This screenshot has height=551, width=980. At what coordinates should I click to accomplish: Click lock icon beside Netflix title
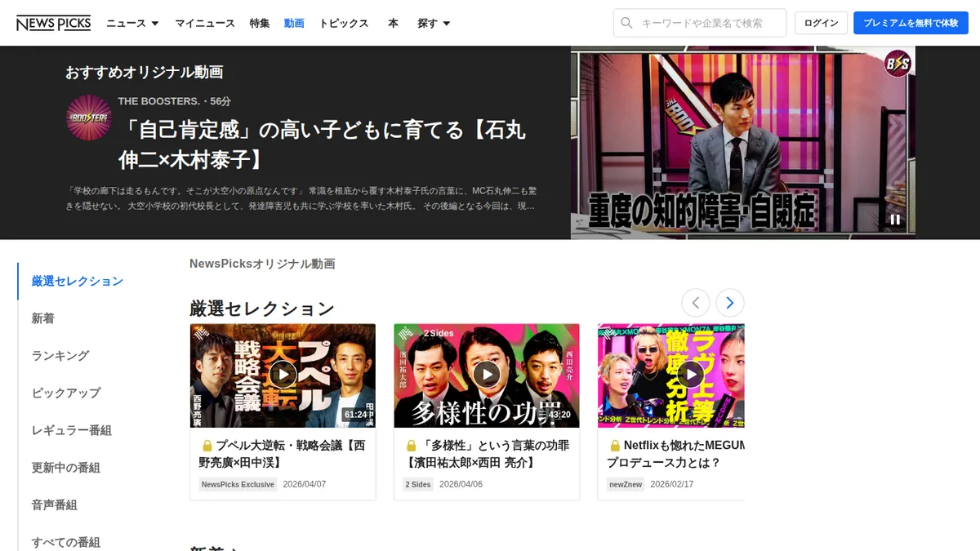[614, 446]
